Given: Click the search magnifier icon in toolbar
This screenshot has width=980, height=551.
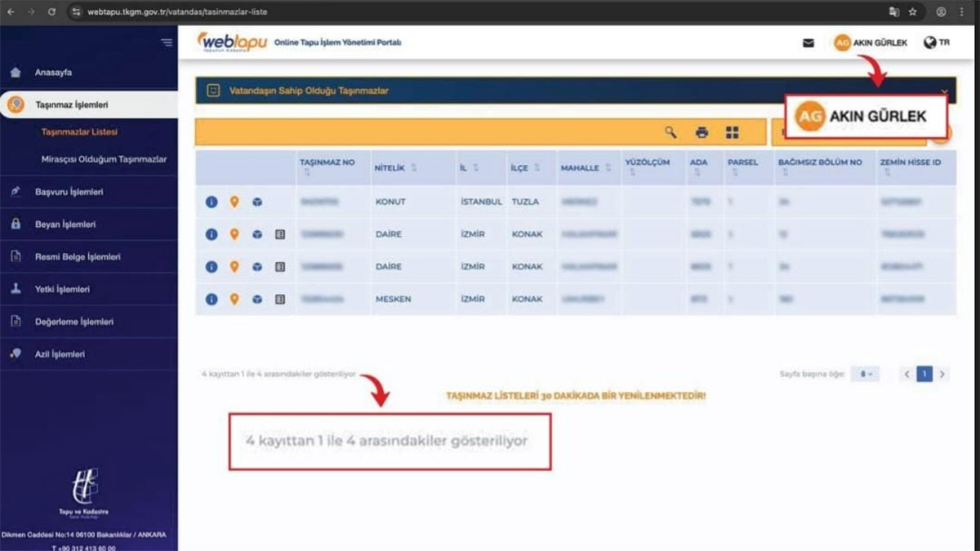Looking at the screenshot, I should [x=670, y=132].
